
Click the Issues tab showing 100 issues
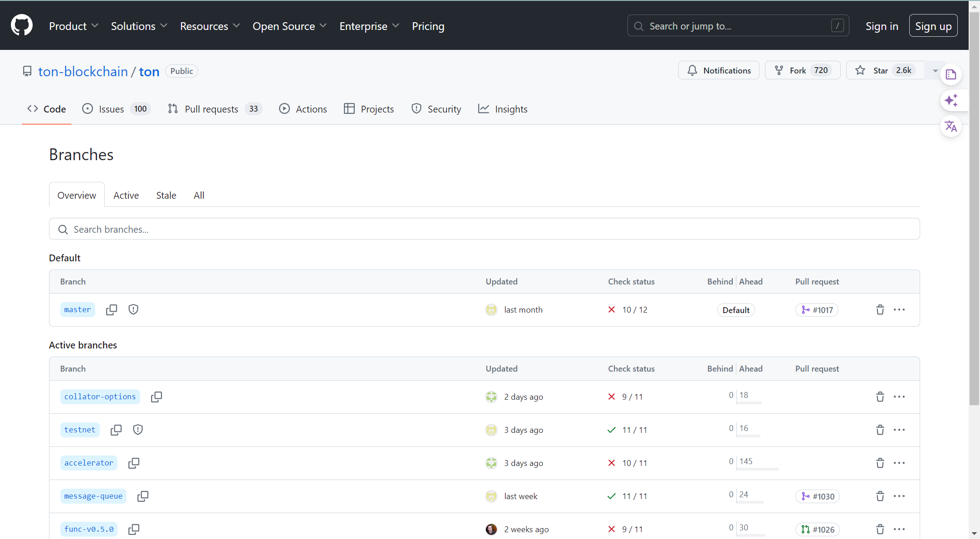[117, 109]
